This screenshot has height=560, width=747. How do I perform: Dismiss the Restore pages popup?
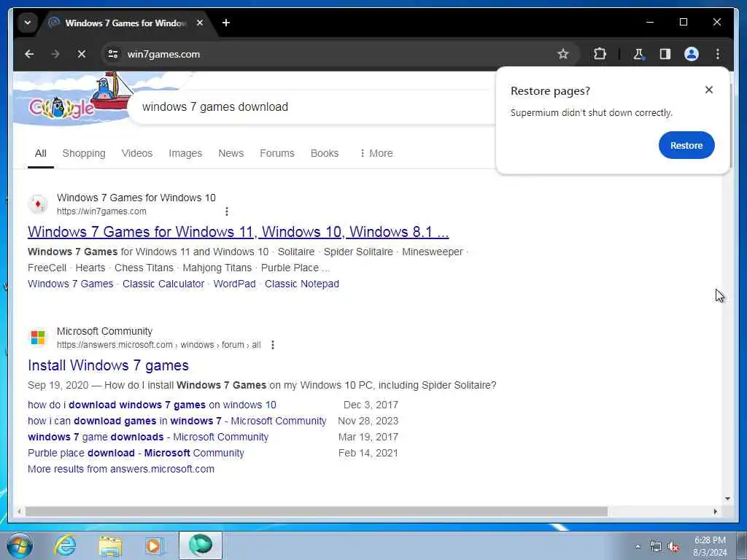(709, 90)
